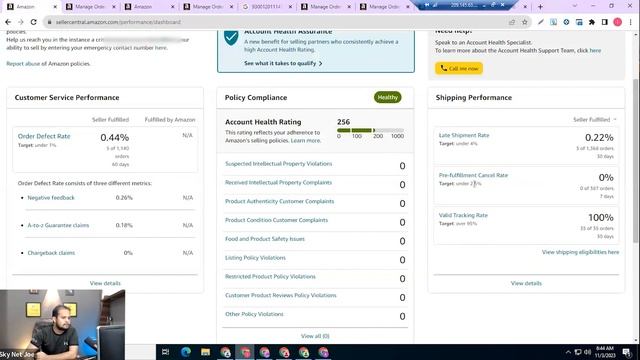Click View shipping eligibilities here
This screenshot has width=640, height=360.
580,252
